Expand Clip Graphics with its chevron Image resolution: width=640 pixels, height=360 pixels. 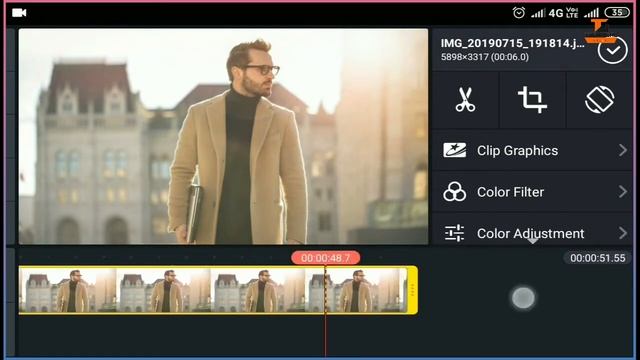pyautogui.click(x=622, y=150)
